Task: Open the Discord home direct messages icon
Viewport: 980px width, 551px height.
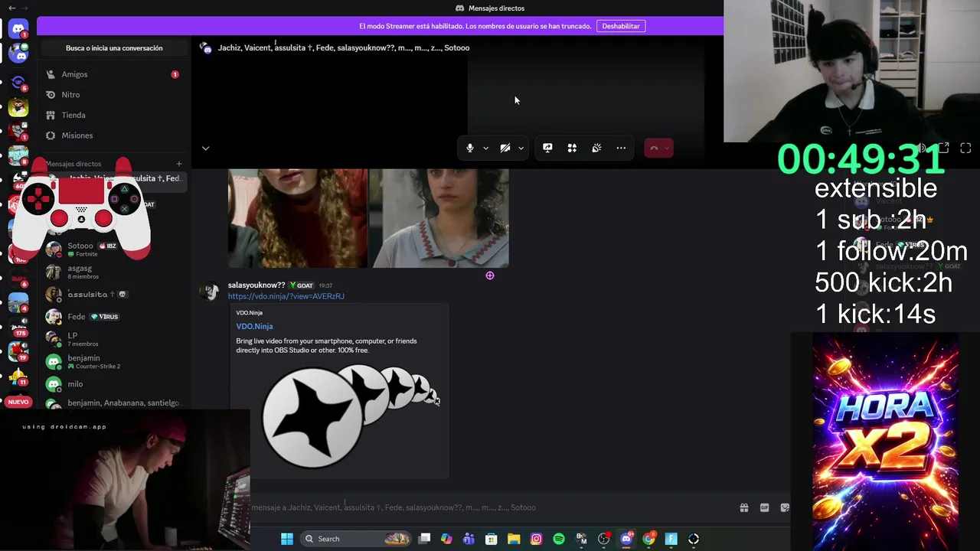Action: (x=18, y=30)
